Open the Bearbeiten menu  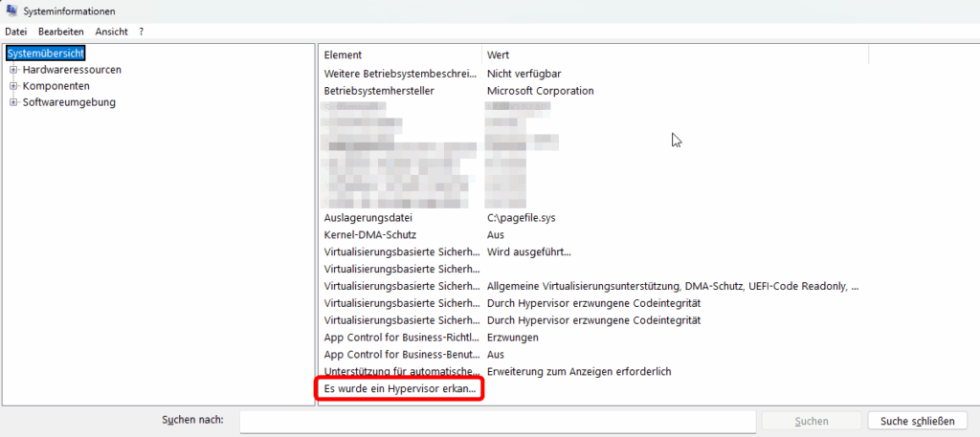[x=60, y=32]
